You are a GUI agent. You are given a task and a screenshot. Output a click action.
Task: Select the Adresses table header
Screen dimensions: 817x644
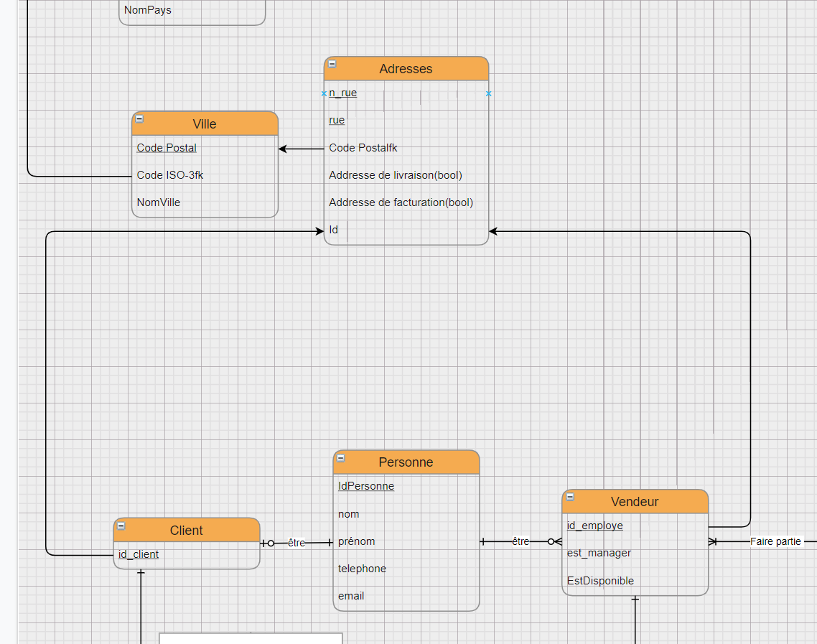coord(406,69)
